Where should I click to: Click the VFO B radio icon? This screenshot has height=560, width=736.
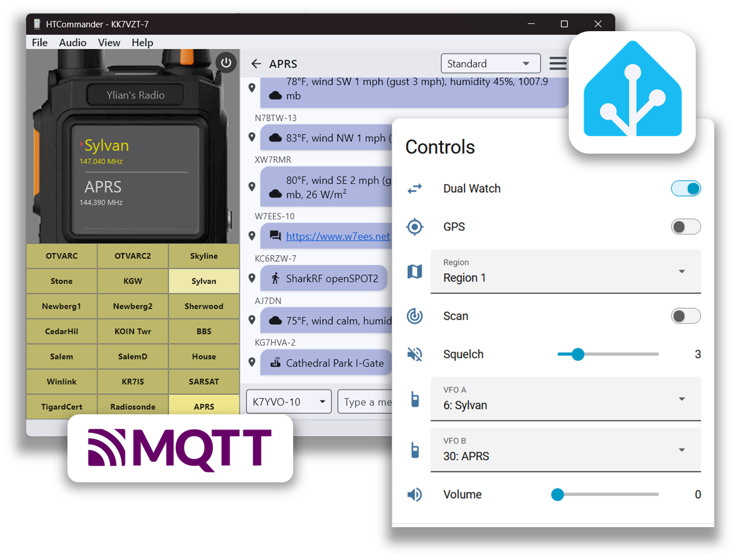coord(415,450)
